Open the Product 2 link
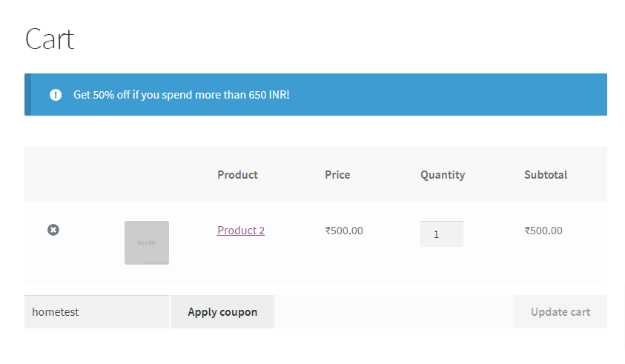The image size is (625, 364). [241, 231]
